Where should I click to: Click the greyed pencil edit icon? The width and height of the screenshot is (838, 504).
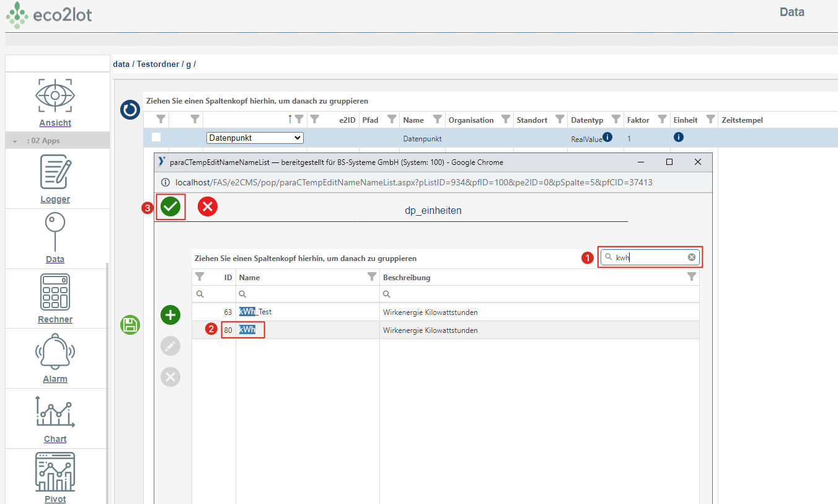[170, 346]
